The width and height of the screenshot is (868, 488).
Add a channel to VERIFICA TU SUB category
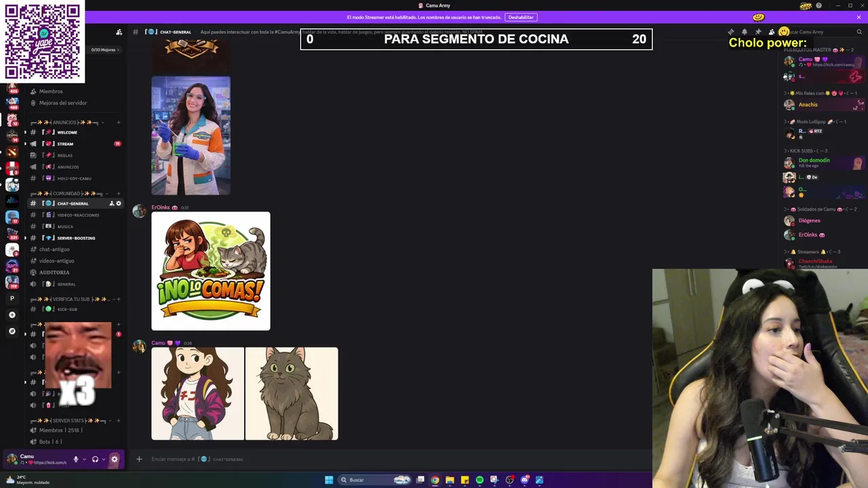point(118,299)
